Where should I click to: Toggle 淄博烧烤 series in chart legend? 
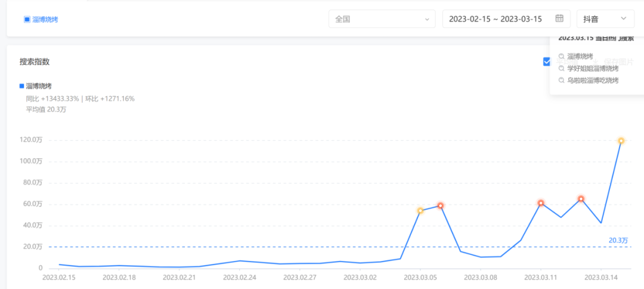pyautogui.click(x=22, y=86)
